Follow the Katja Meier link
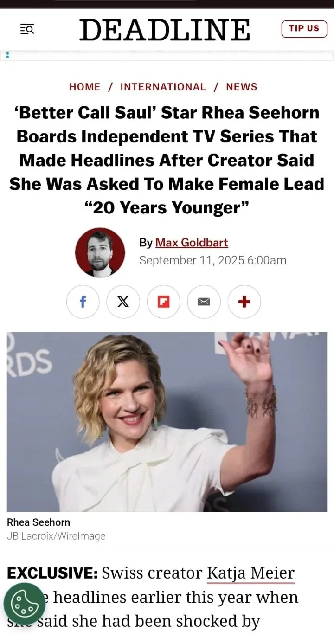 pos(250,573)
